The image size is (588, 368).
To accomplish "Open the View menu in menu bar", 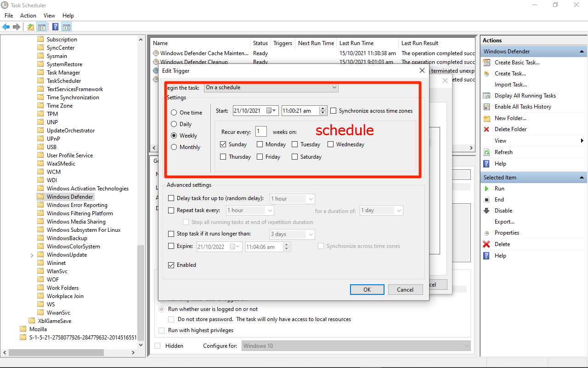I will (x=49, y=16).
